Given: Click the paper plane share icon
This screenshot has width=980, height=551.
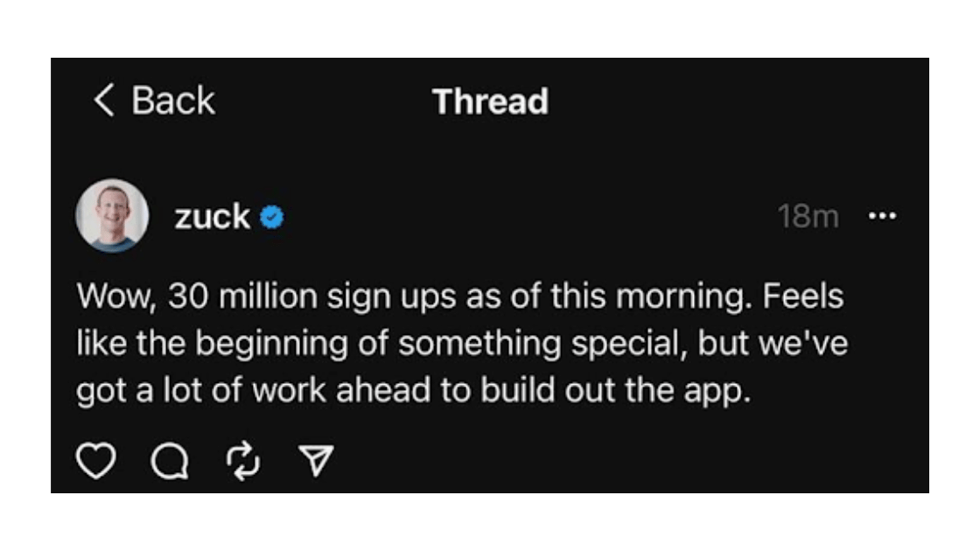Looking at the screenshot, I should 317,457.
